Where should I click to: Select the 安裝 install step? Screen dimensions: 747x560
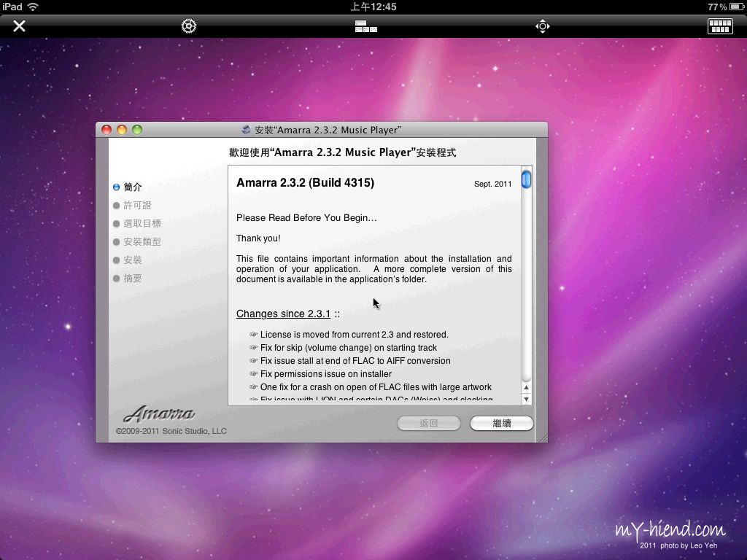(x=128, y=260)
